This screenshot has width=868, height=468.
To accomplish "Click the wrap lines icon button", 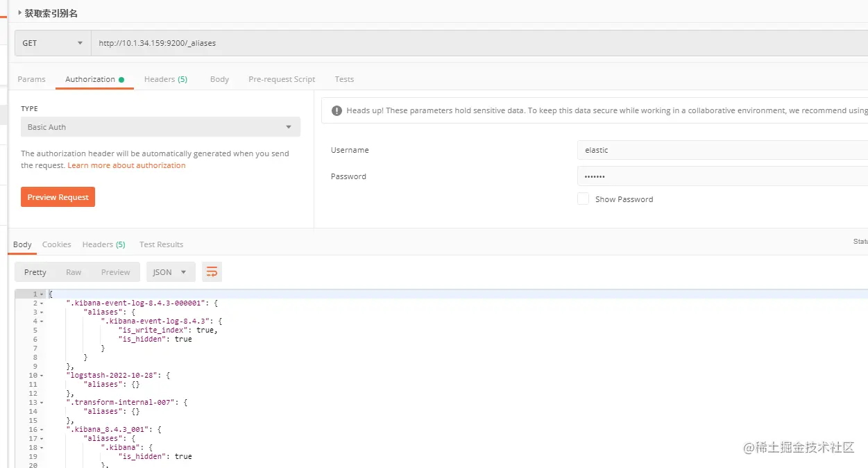I will coord(212,271).
